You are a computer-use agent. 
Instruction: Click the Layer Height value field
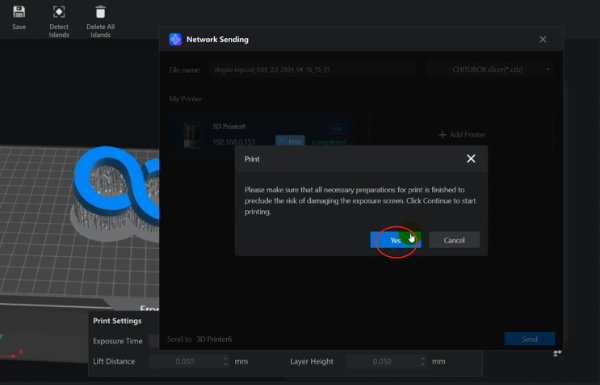[382, 361]
